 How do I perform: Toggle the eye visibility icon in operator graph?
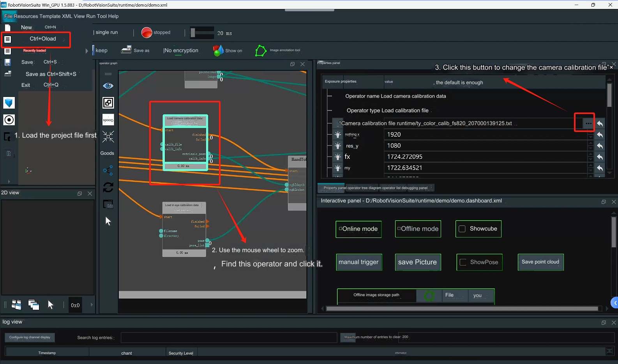click(108, 86)
